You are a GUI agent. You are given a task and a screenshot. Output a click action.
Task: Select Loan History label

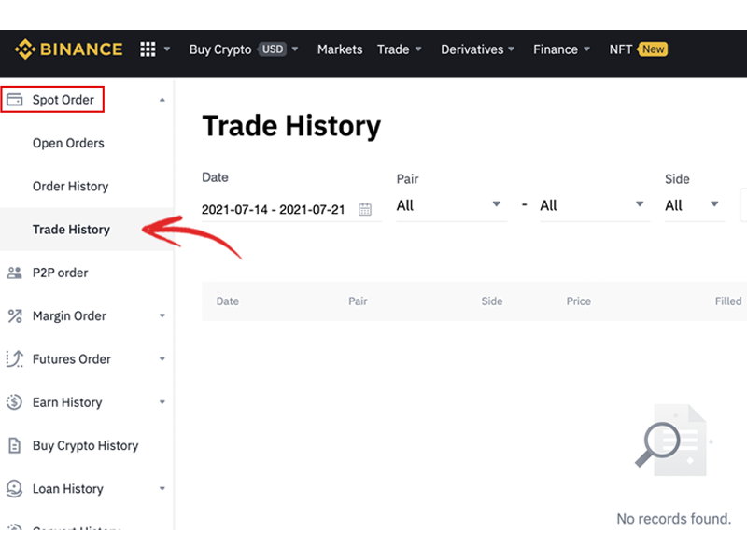coord(67,488)
